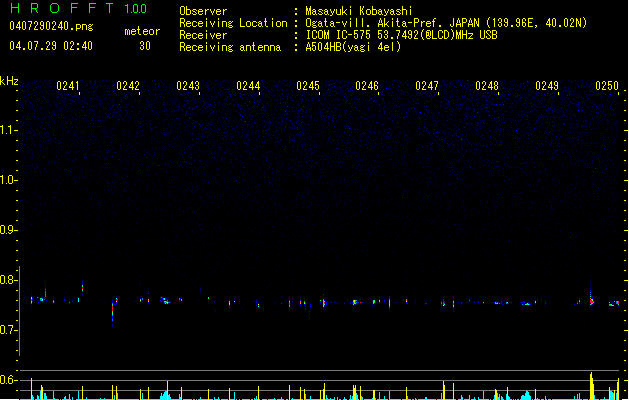Click time marker 0241
The width and height of the screenshot is (629, 400).
click(x=68, y=86)
